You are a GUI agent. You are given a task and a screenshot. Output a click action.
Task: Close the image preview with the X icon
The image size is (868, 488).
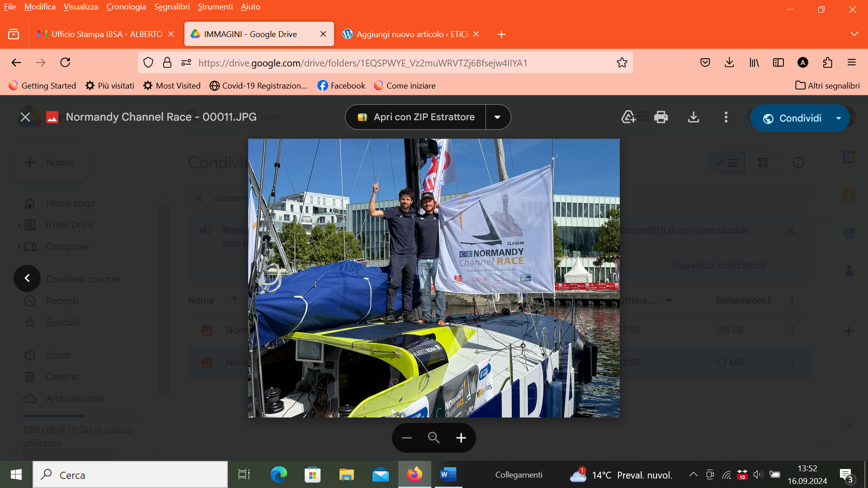pos(25,117)
